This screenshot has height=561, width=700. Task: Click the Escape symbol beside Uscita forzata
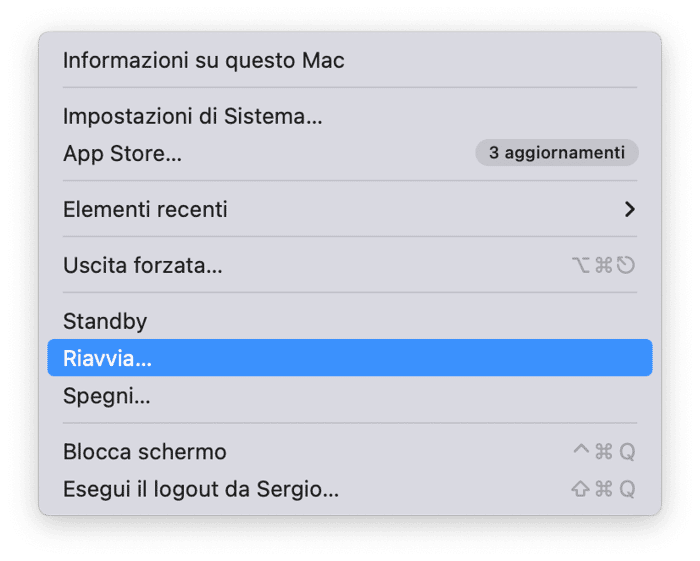pyautogui.click(x=625, y=265)
